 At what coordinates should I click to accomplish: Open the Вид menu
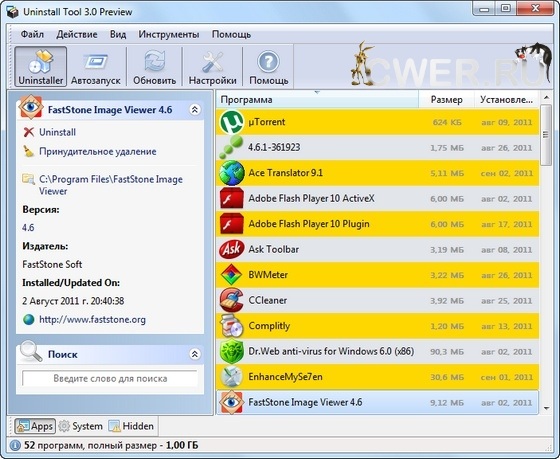pyautogui.click(x=118, y=35)
